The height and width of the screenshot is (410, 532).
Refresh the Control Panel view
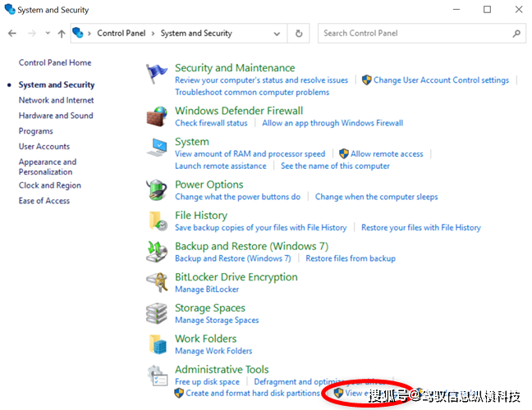coord(299,33)
